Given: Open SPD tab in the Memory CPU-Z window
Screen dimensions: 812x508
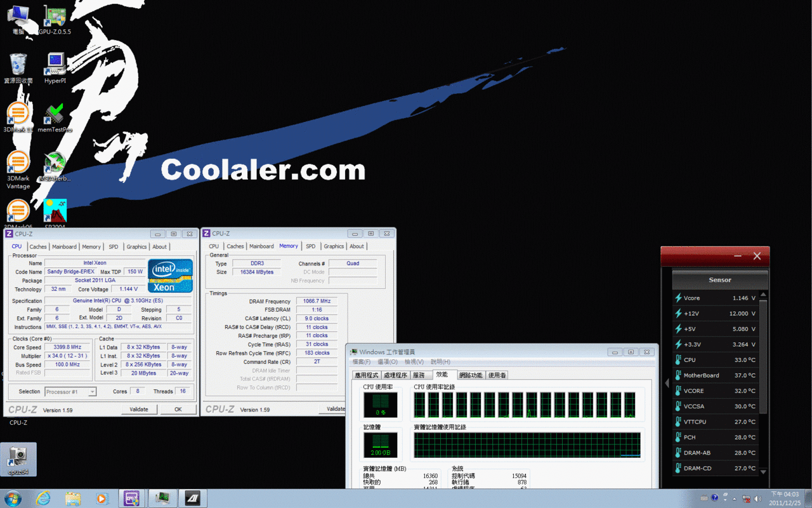Looking at the screenshot, I should pyautogui.click(x=310, y=246).
